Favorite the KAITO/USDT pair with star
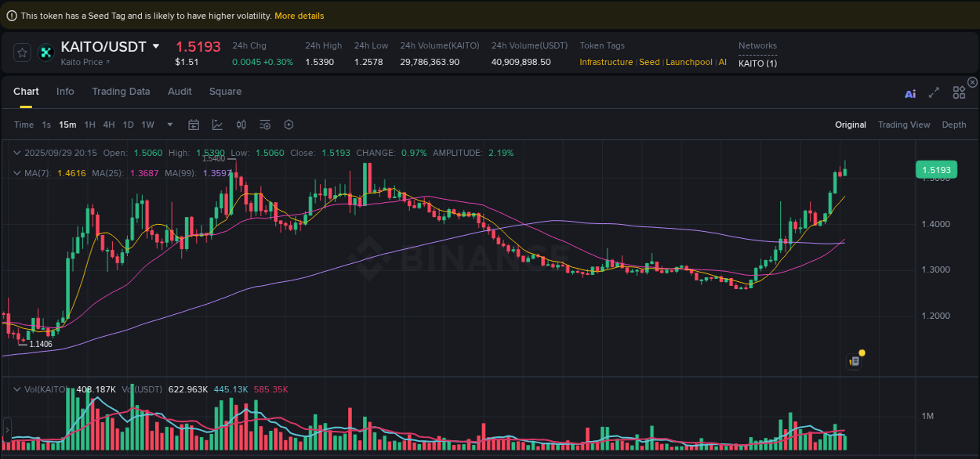The width and height of the screenshot is (980, 459). coord(22,52)
